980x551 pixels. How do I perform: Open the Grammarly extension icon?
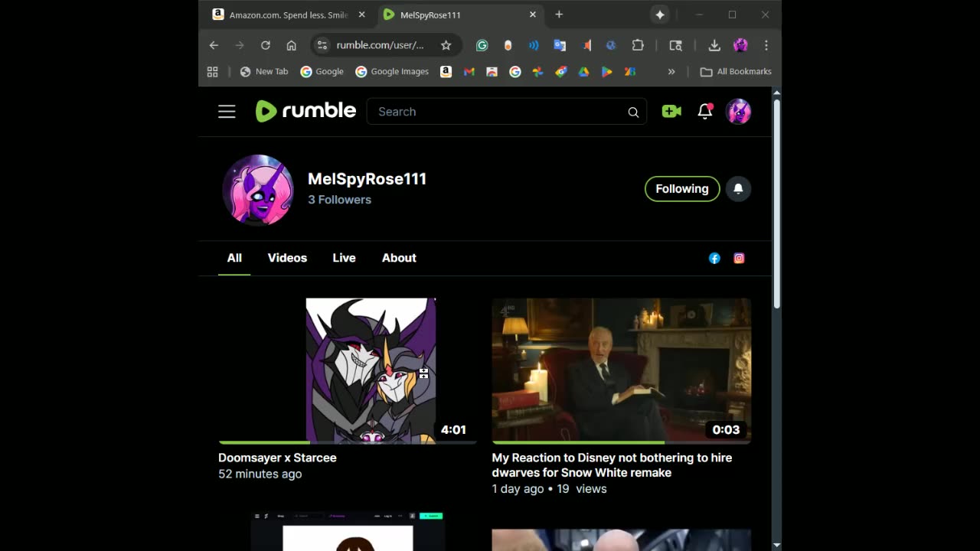click(x=482, y=45)
